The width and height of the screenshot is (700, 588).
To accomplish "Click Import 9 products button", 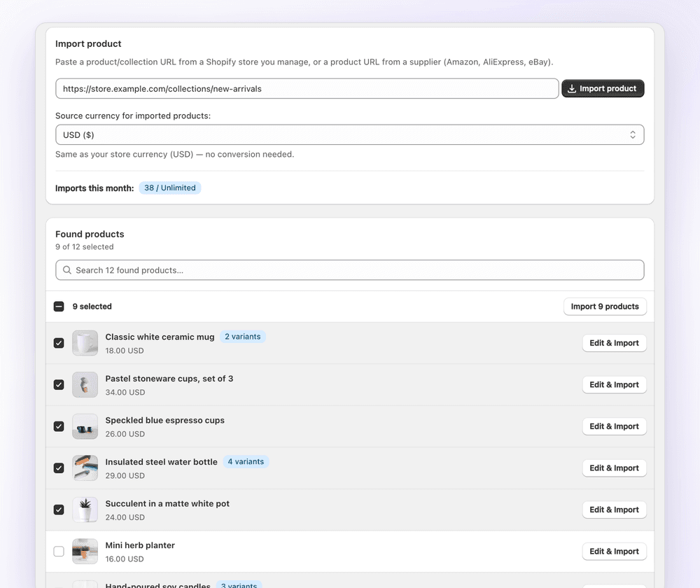I will click(x=605, y=307).
